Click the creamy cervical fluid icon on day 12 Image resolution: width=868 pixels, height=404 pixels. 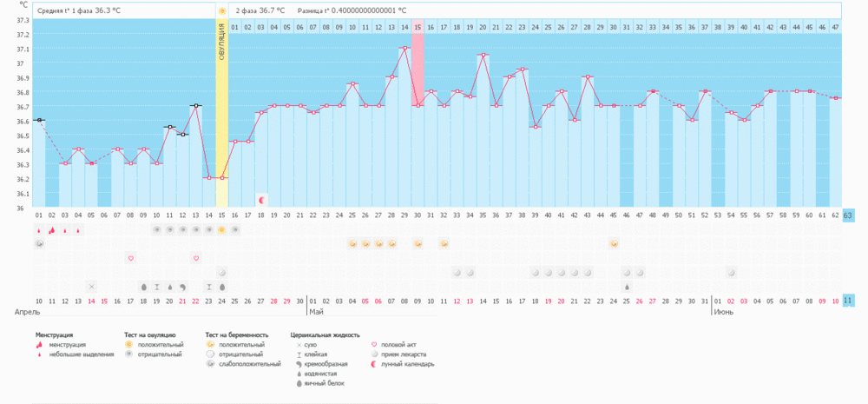(183, 287)
